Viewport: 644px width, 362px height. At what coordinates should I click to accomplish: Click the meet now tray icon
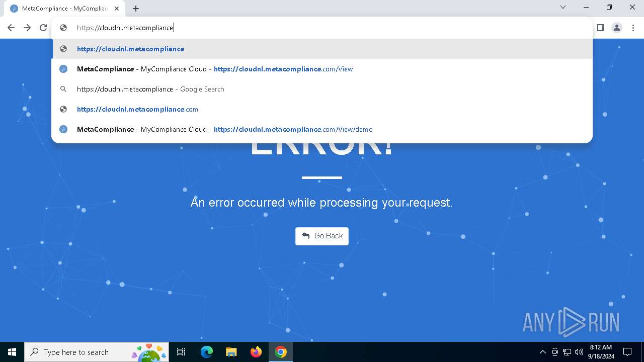[x=555, y=352]
